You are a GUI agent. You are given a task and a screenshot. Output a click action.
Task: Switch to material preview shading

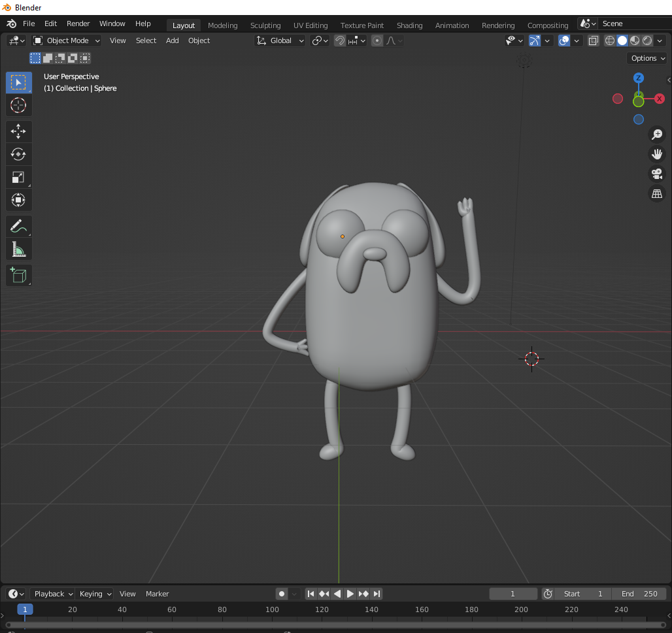click(635, 41)
